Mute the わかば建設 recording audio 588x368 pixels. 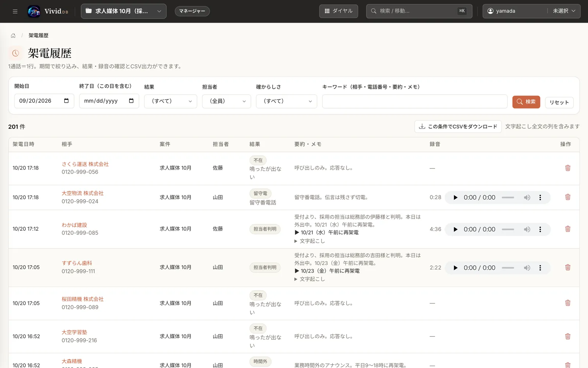coord(527,229)
